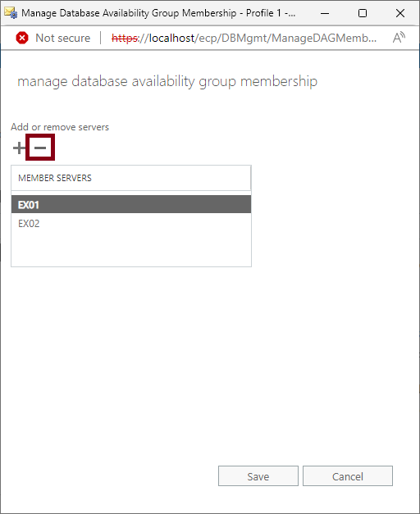Click the plus icon to add server
Screen dimensions: 420x514
(x=19, y=148)
